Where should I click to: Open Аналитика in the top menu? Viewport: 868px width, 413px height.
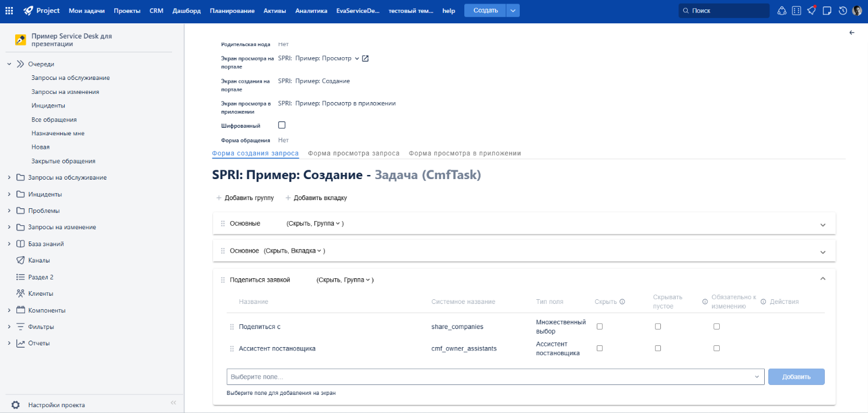311,10
